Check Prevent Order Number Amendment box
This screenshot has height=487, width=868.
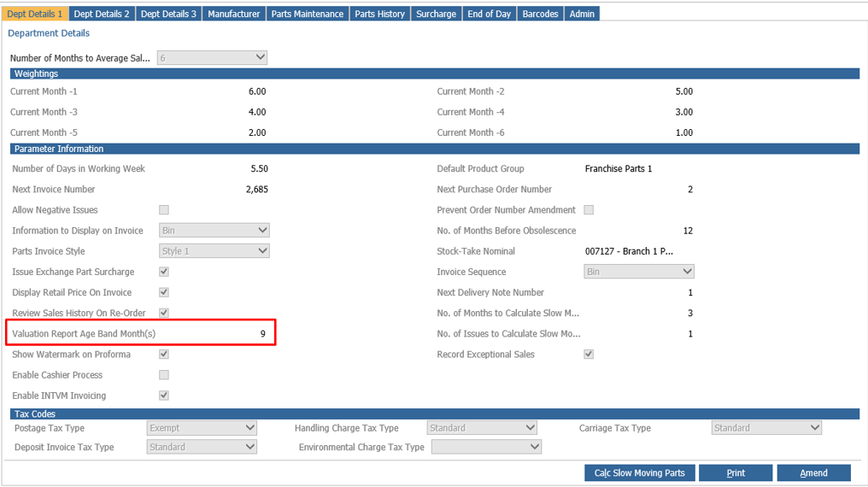589,209
